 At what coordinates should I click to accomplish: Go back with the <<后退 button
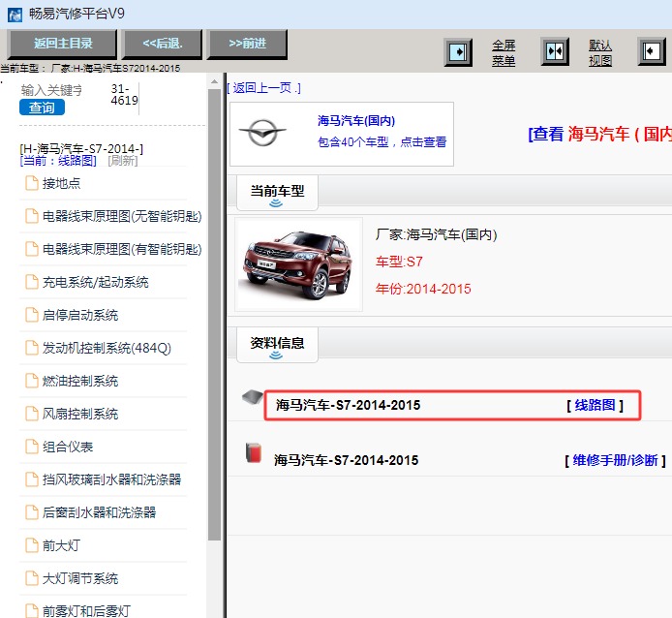click(163, 44)
